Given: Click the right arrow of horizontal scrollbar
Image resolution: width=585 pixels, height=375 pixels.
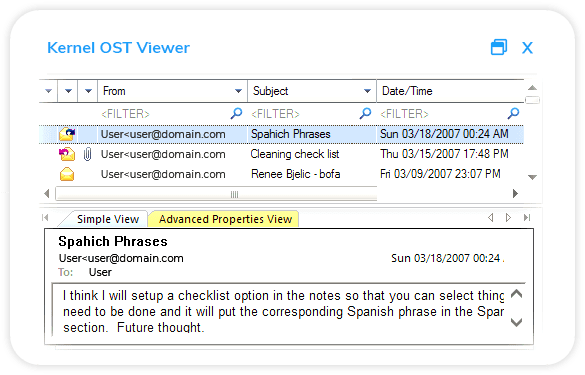Looking at the screenshot, I should pyautogui.click(x=515, y=193).
